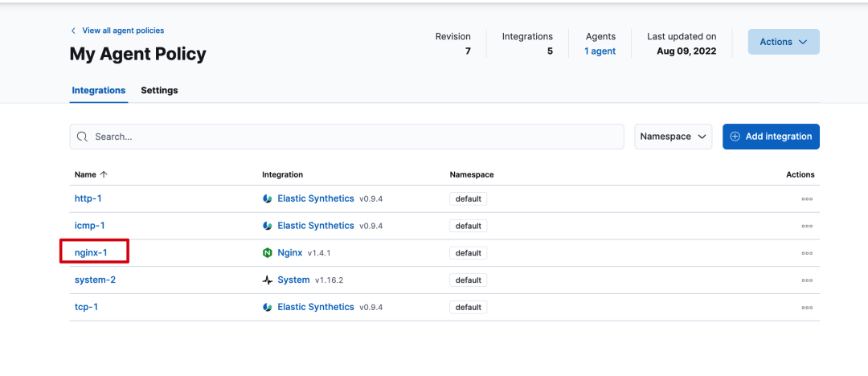Click the http-1 Elastic Synthetics icon
The width and height of the screenshot is (868, 376).
point(268,199)
